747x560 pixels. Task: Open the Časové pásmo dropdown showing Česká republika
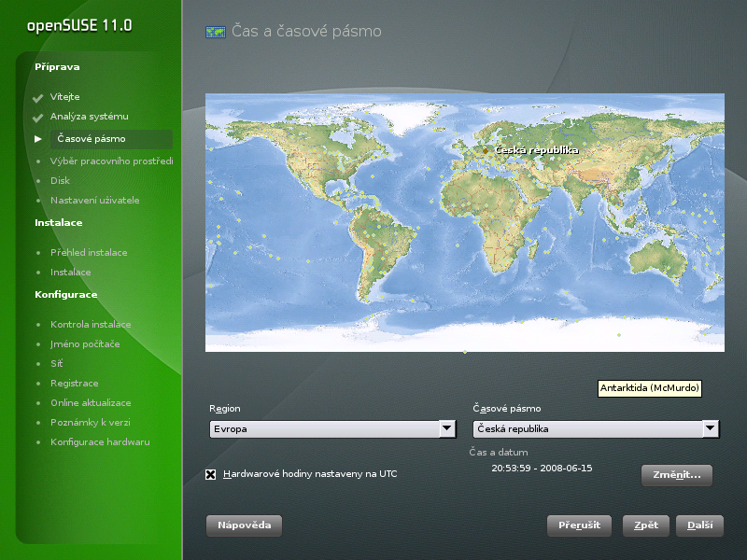pos(596,429)
